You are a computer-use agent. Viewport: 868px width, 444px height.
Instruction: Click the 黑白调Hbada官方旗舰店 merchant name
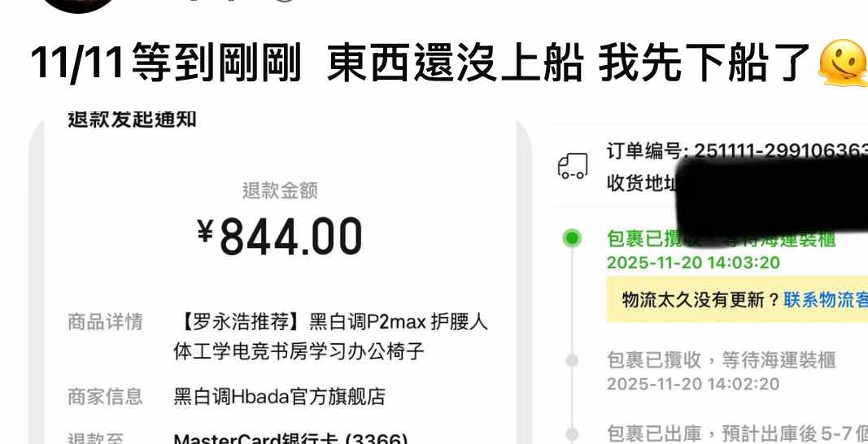(279, 396)
